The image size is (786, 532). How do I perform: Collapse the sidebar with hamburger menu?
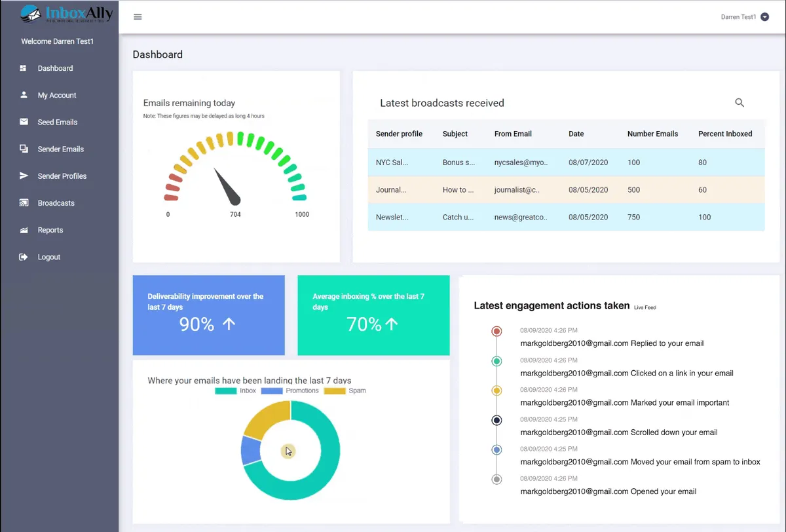[138, 17]
